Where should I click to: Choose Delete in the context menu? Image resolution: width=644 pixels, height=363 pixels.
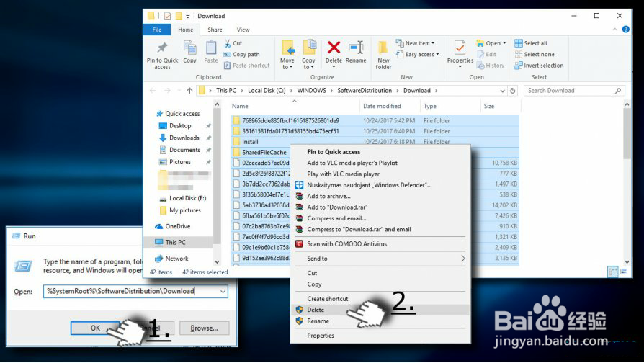point(380,310)
